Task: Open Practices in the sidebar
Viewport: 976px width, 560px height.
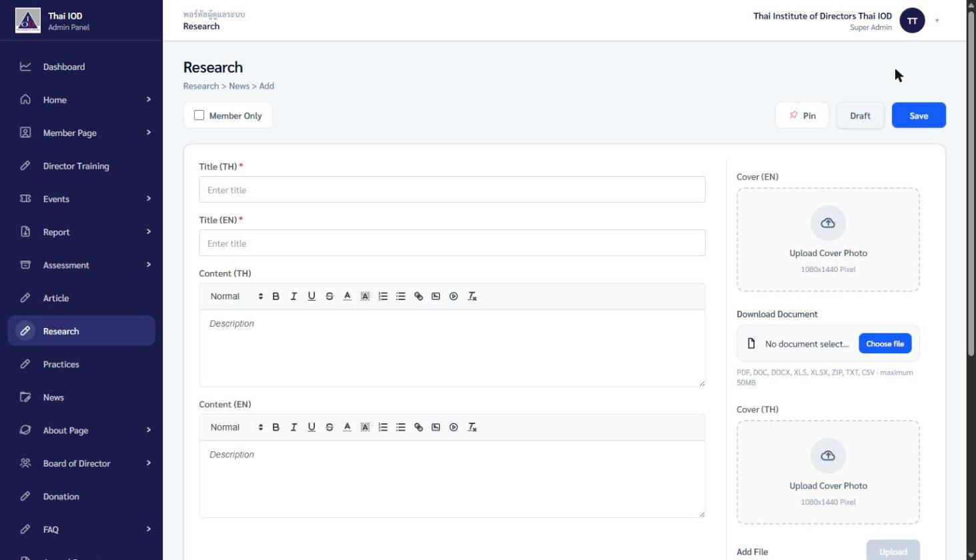Action: click(81, 364)
